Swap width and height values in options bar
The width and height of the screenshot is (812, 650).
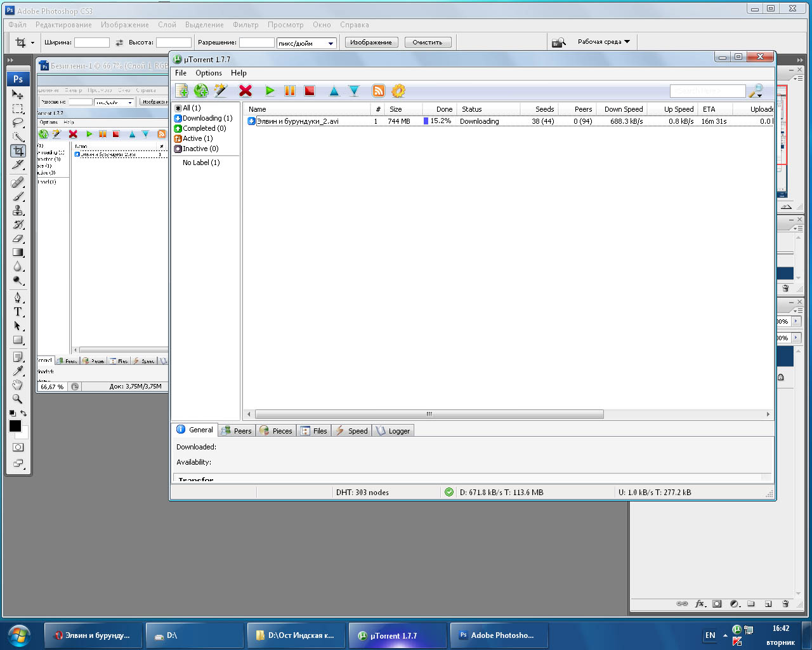click(x=119, y=43)
